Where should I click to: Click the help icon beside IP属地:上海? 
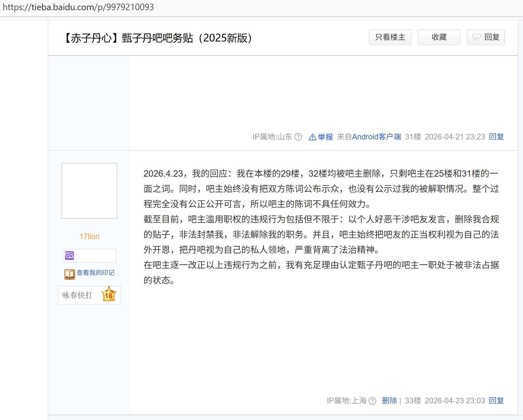(x=373, y=401)
